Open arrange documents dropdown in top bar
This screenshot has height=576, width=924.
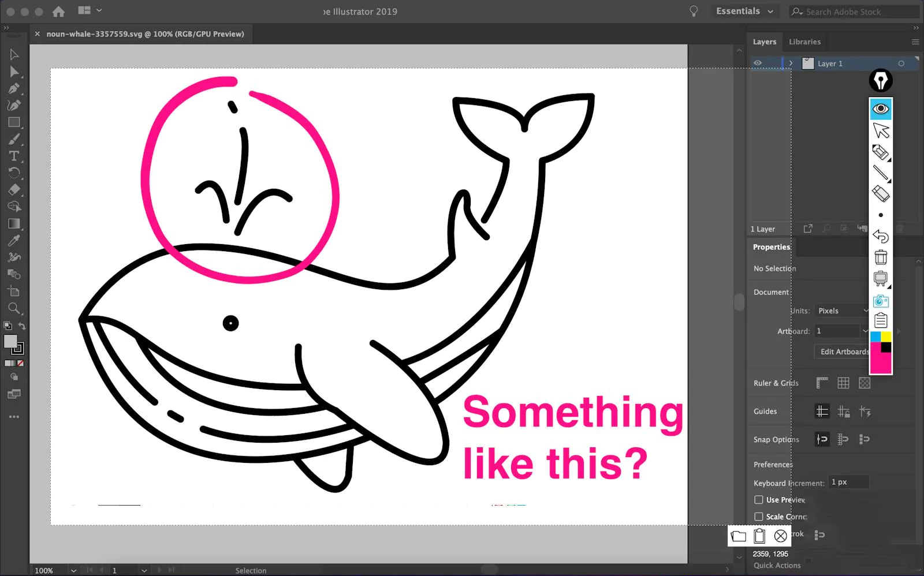(90, 10)
